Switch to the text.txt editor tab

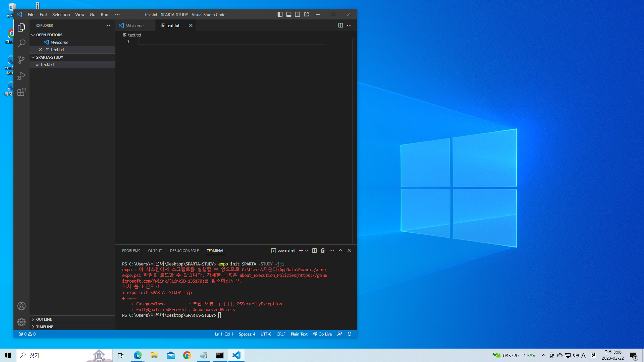pos(173,25)
